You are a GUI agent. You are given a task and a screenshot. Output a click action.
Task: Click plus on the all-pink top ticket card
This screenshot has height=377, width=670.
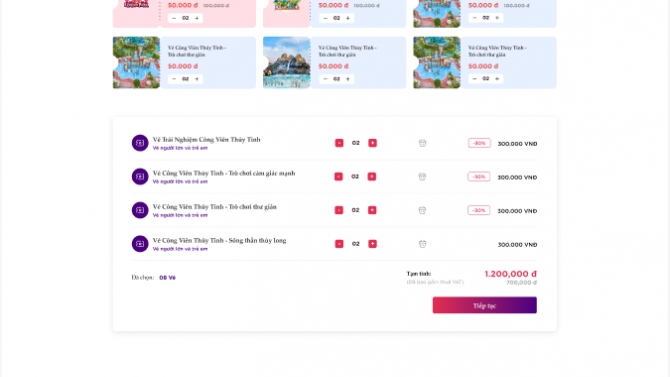click(x=197, y=18)
